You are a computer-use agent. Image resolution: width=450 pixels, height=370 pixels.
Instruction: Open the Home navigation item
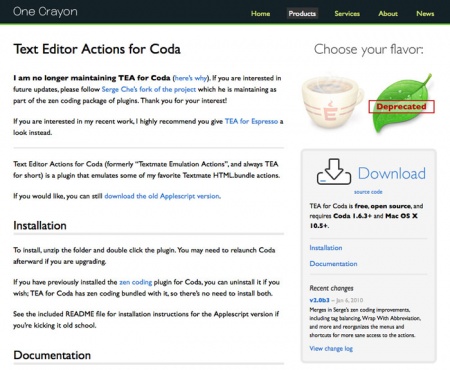260,14
